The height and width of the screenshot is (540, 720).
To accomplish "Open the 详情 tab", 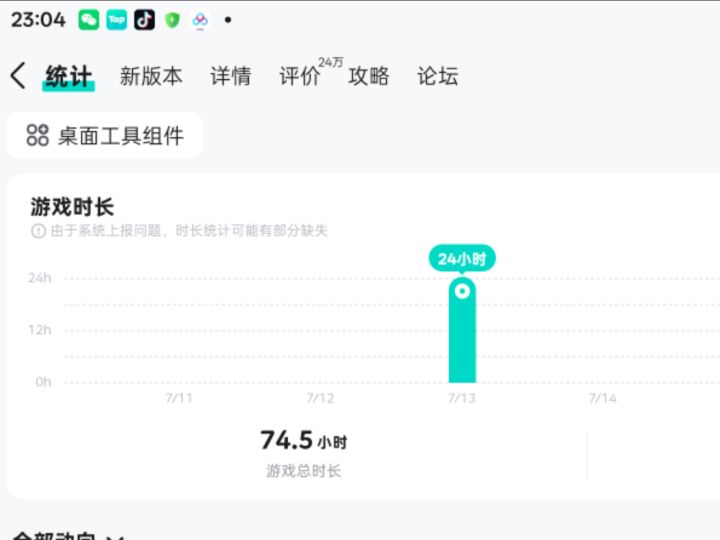I will 231,76.
